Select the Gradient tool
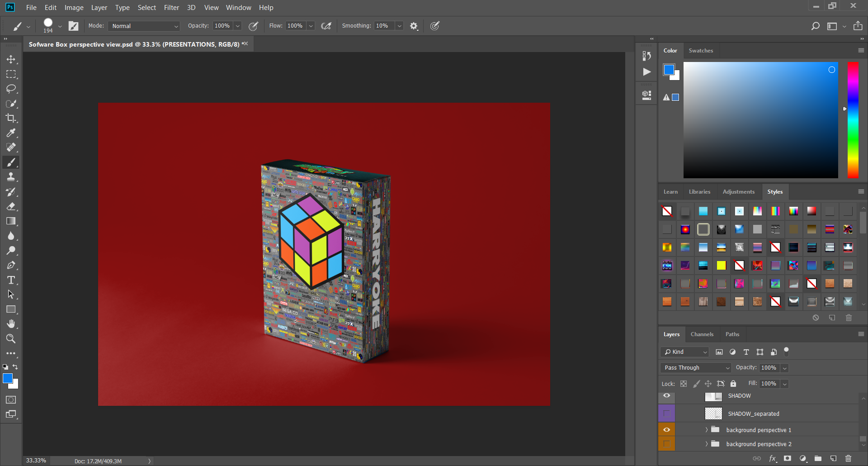This screenshot has height=466, width=868. 11,221
